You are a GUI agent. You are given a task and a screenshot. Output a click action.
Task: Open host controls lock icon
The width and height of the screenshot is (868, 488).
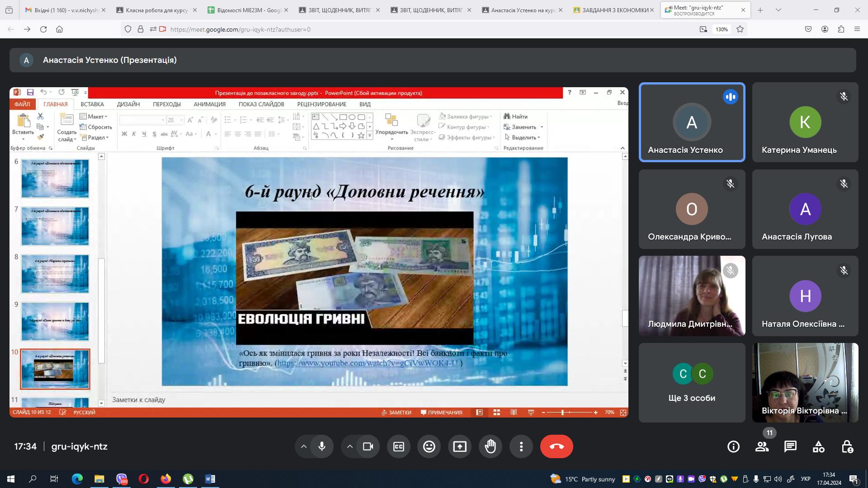847,446
